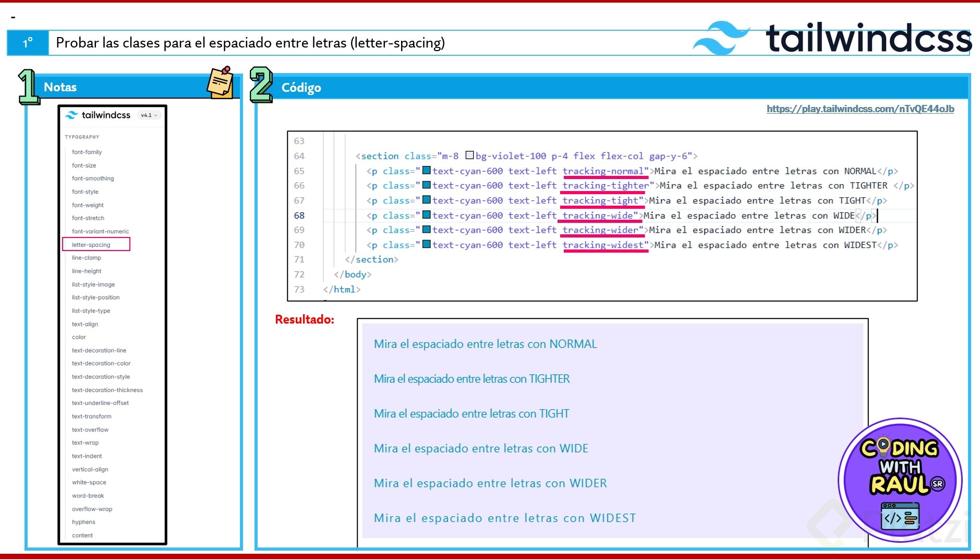
Task: Open list-style-type in the sidebar
Action: click(x=91, y=311)
